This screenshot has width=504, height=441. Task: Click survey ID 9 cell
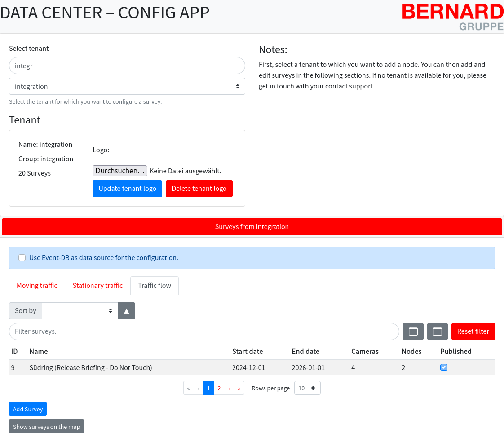(13, 367)
